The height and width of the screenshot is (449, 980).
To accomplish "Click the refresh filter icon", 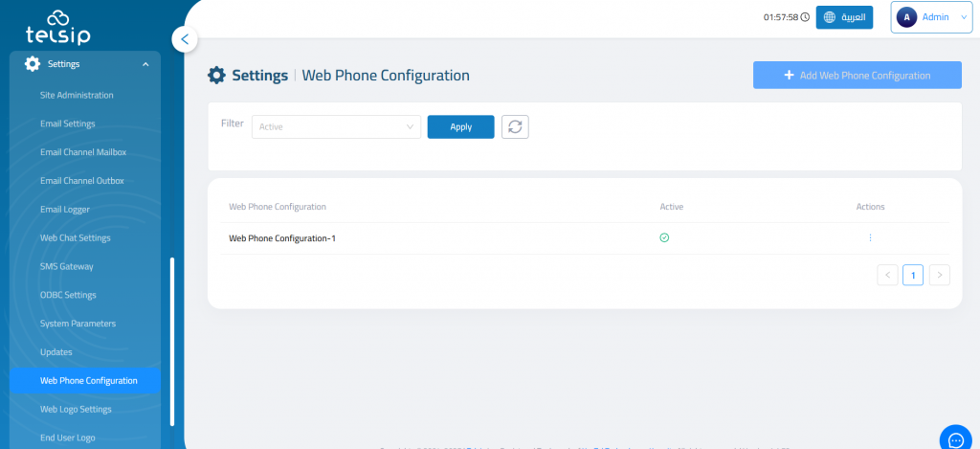I will [x=515, y=126].
